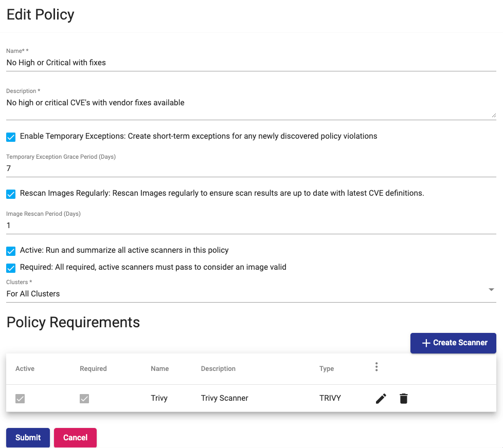503x448 pixels.
Task: Click the Image Rescan Period field
Action: tap(251, 226)
